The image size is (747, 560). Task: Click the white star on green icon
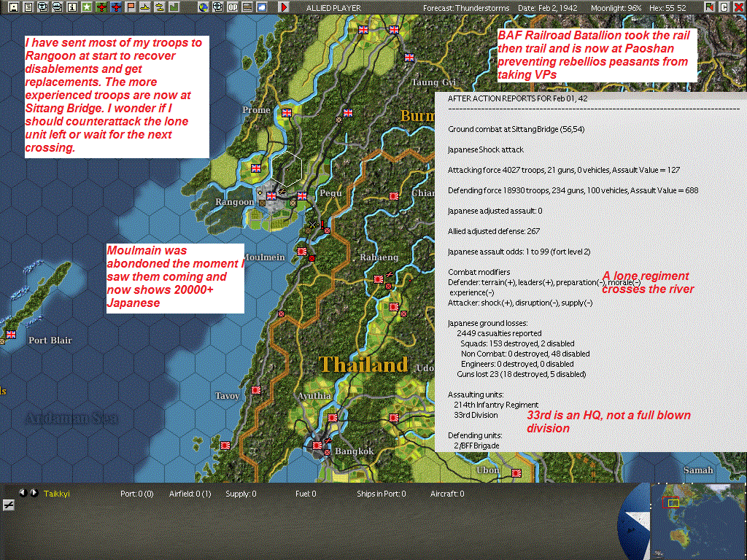click(x=87, y=7)
